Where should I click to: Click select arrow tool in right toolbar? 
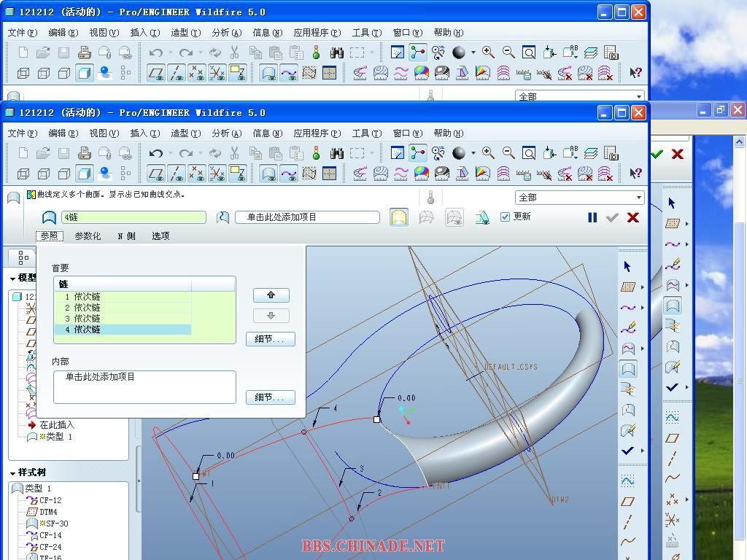coord(627,267)
